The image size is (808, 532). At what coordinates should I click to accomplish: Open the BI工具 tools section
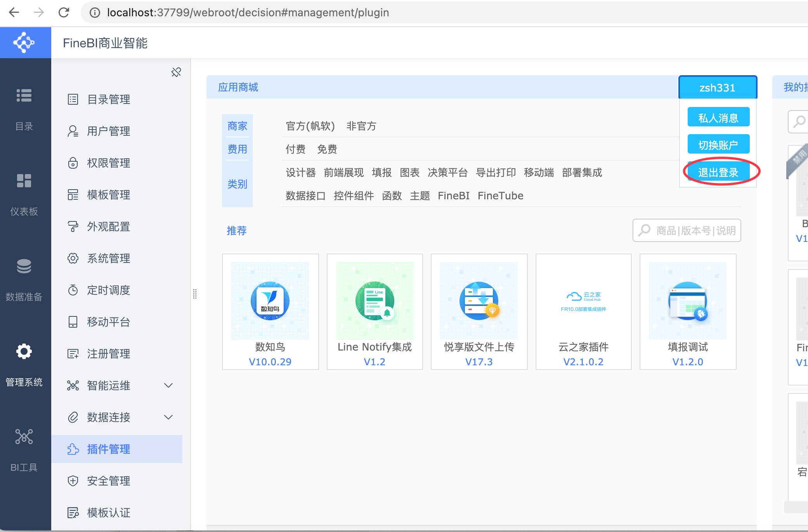(24, 451)
